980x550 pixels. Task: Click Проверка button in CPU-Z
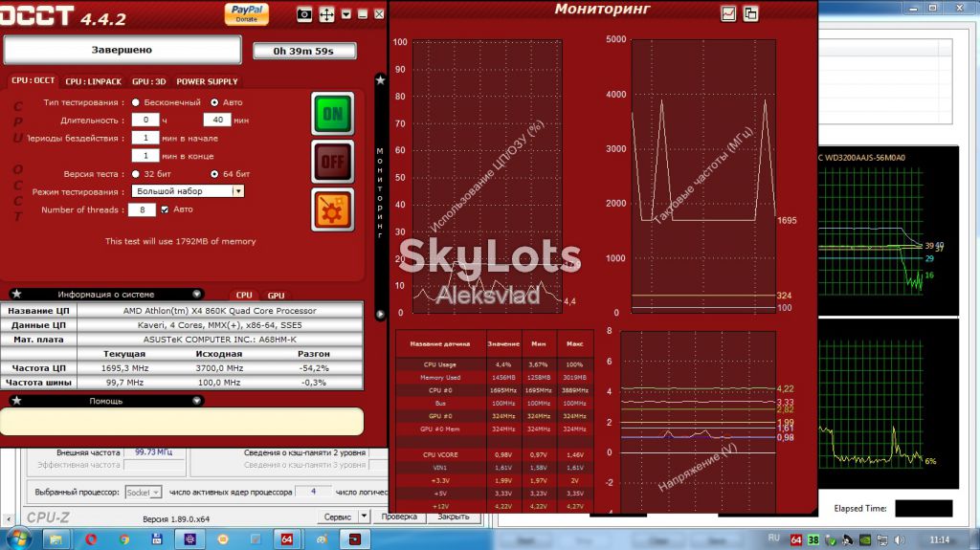(x=399, y=517)
